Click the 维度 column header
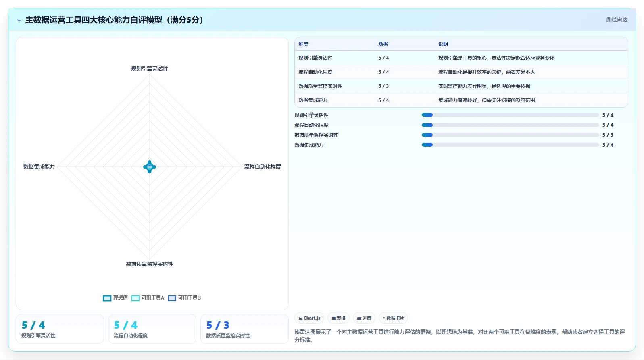Viewport: 644px width, 360px height. [x=303, y=44]
